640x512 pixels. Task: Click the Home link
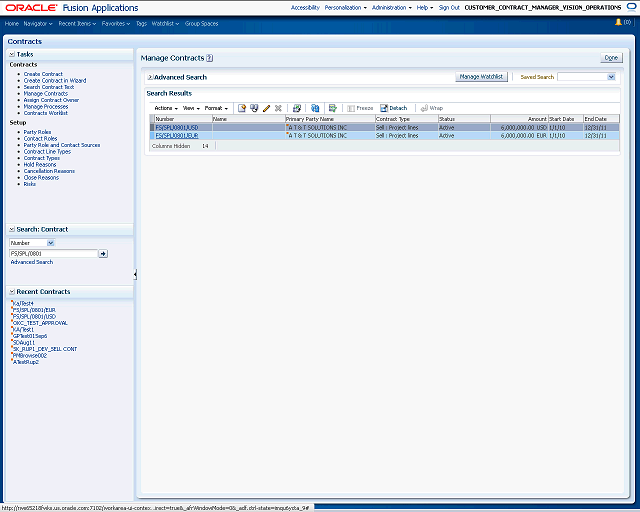12,24
